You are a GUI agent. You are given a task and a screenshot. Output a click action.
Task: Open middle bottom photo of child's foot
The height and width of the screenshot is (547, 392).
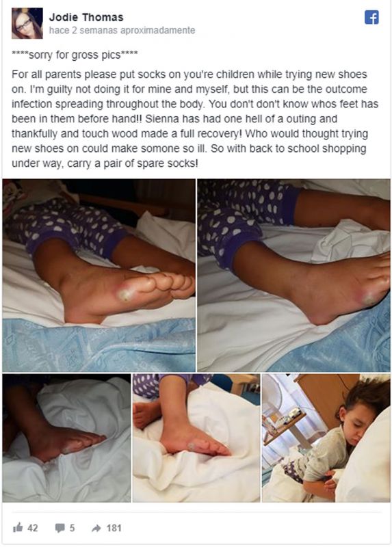(x=196, y=438)
